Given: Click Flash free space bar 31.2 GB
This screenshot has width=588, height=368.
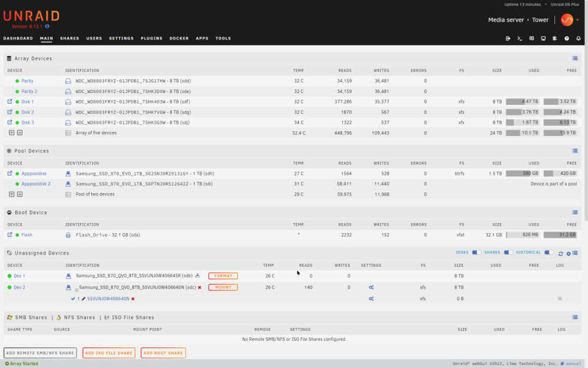Looking at the screenshot, I should [x=560, y=235].
